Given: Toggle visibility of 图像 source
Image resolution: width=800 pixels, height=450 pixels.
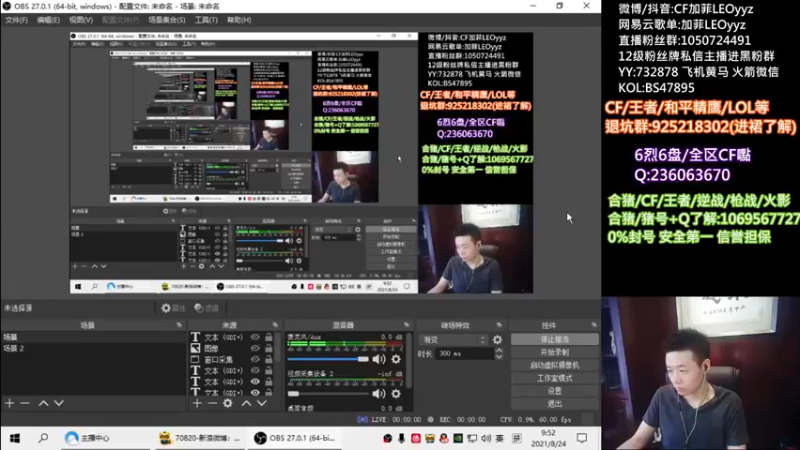Looking at the screenshot, I should [x=255, y=348].
